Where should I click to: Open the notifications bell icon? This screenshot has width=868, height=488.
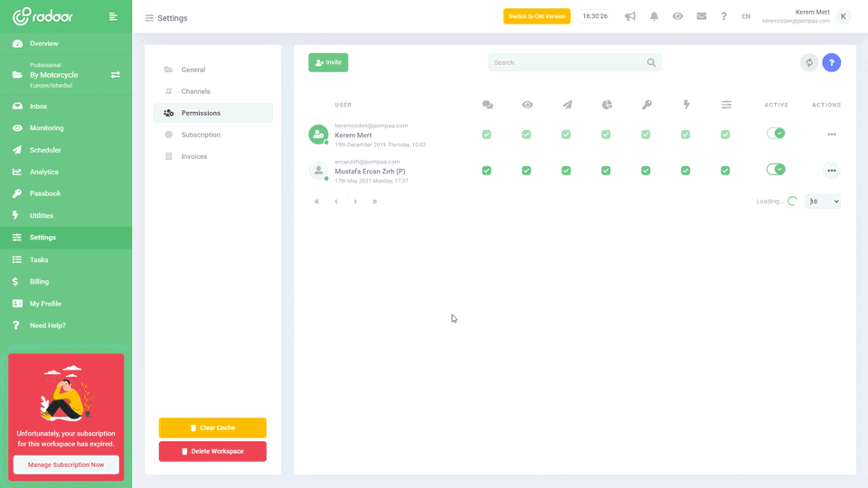[654, 16]
